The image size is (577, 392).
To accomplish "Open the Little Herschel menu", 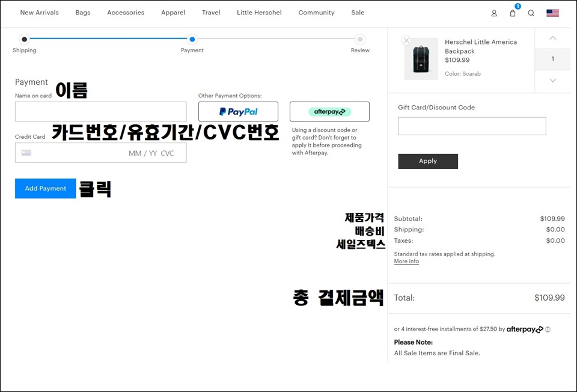I will point(259,13).
